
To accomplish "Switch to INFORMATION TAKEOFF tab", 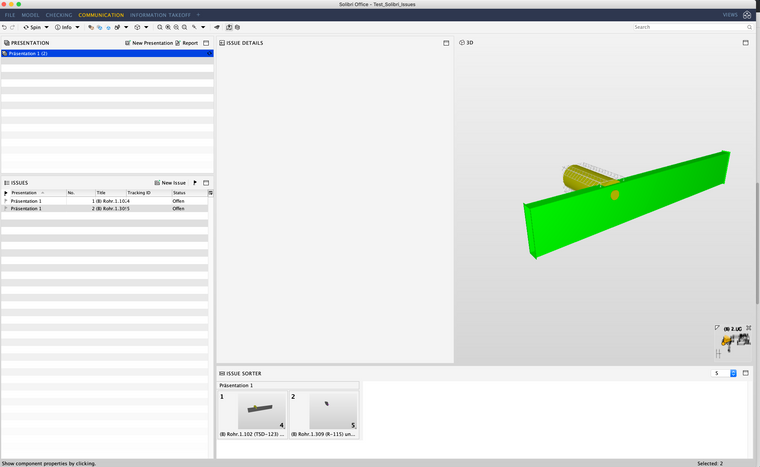I will pos(160,15).
